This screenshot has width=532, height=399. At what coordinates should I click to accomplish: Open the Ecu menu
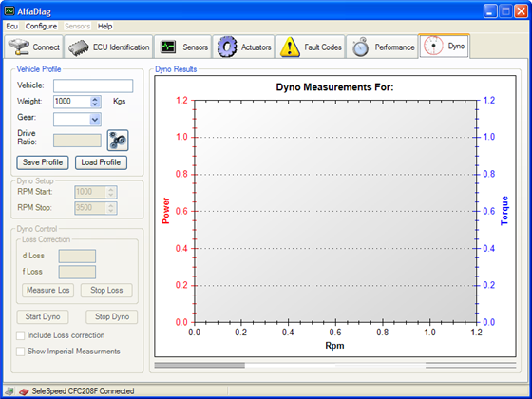11,27
